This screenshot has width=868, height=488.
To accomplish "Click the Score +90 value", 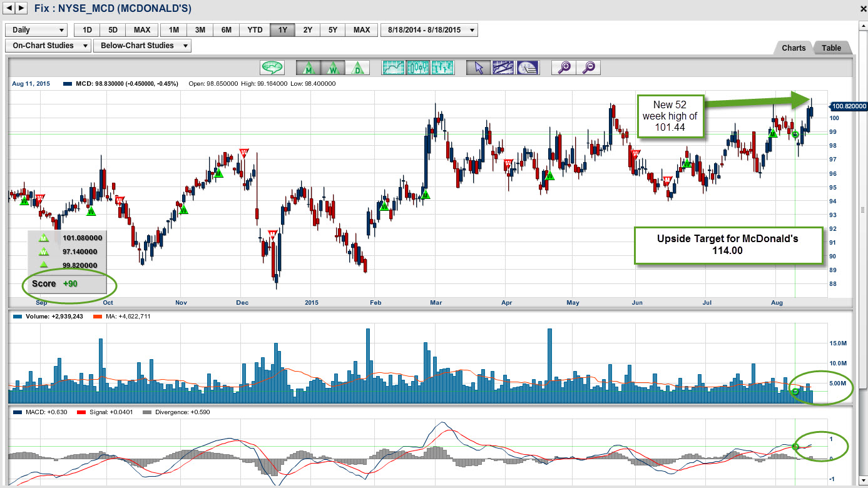I will tap(70, 283).
